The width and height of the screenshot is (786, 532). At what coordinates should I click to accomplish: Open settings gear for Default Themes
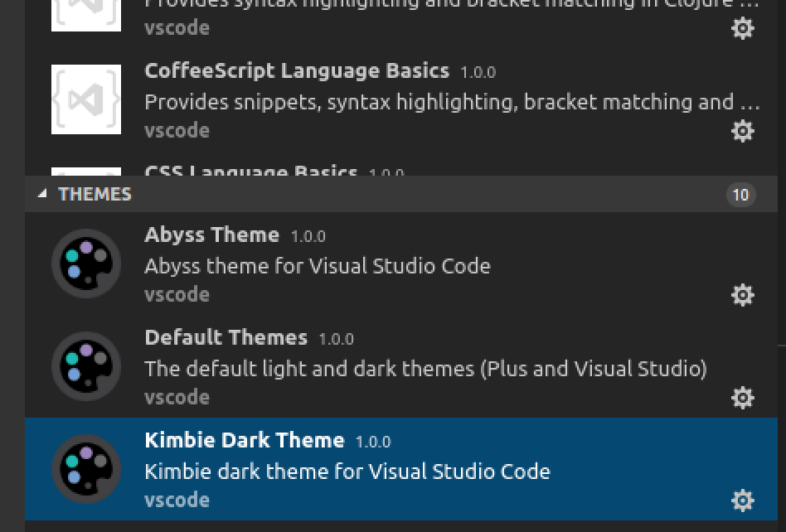click(x=743, y=398)
